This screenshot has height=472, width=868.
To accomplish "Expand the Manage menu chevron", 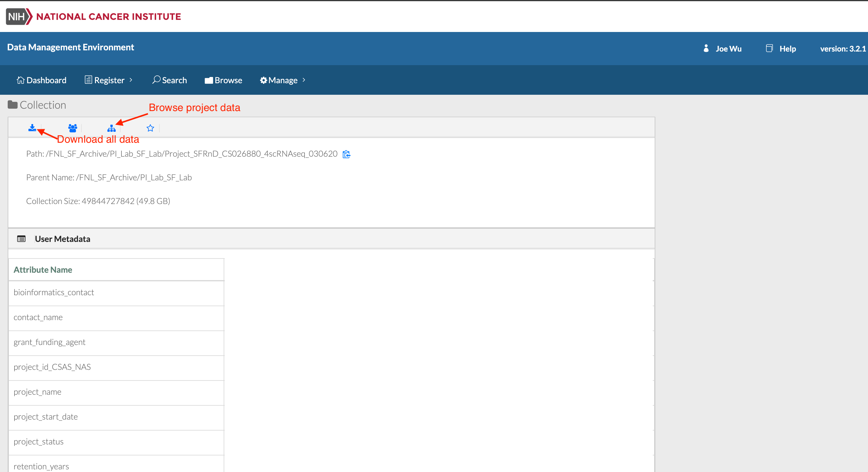I will (304, 80).
